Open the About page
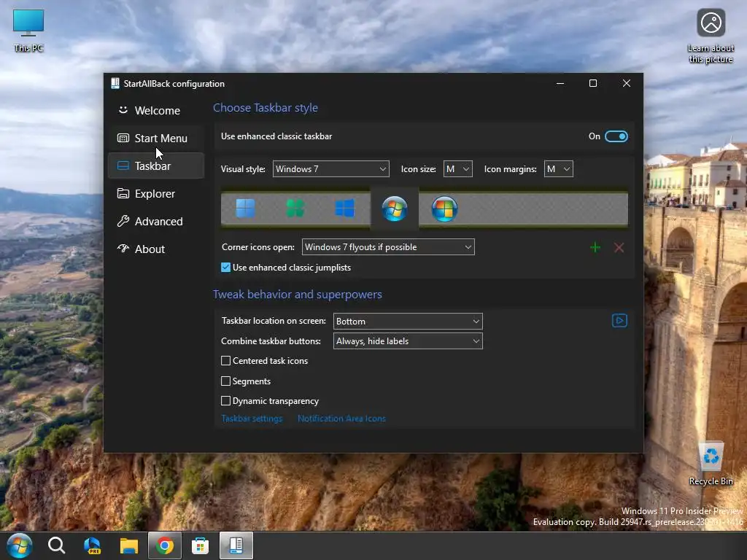 click(156, 249)
